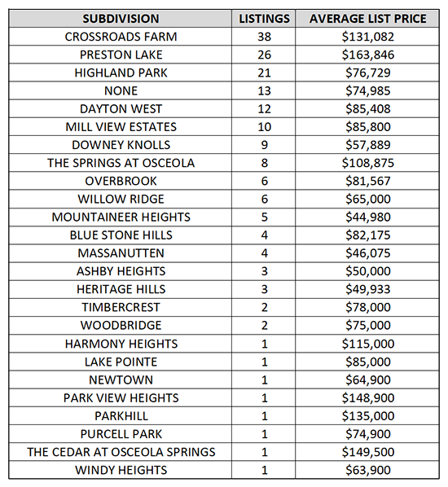Select the $108,875 price cell
The width and height of the screenshot is (448, 487).
tap(367, 163)
